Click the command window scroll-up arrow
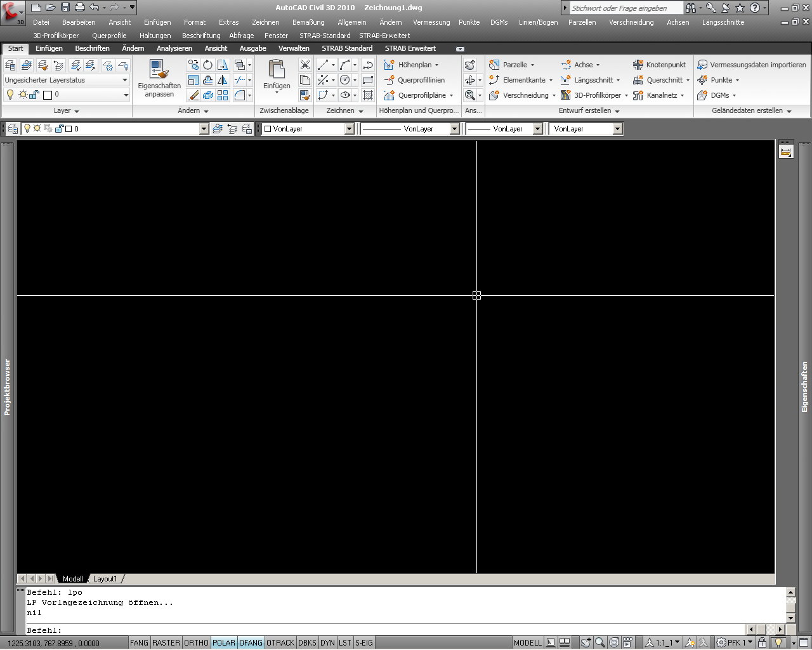This screenshot has width=812, height=650. pos(790,592)
